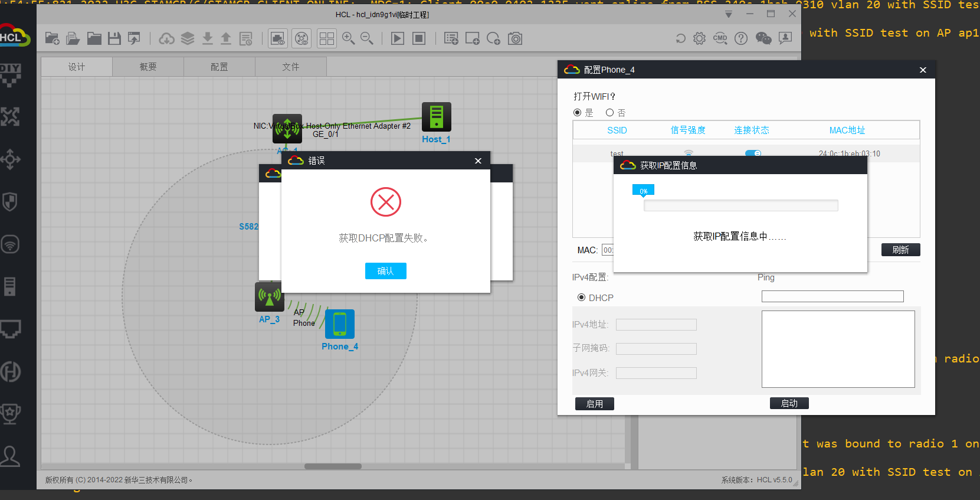Click the 信号强度 column header
The width and height of the screenshot is (980, 500).
(688, 130)
